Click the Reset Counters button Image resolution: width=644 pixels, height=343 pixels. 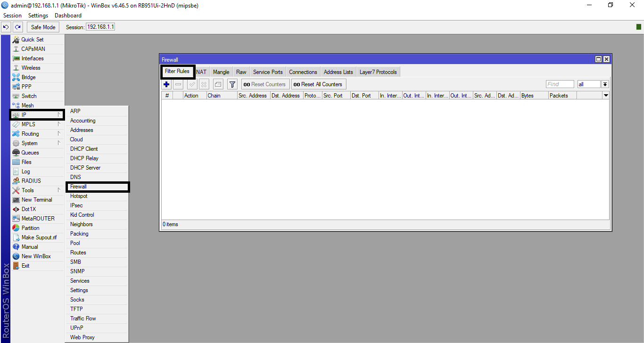(265, 84)
